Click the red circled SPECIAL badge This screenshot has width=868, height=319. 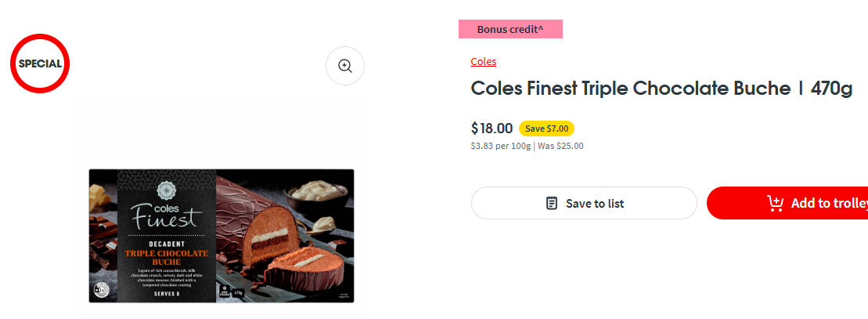point(40,63)
